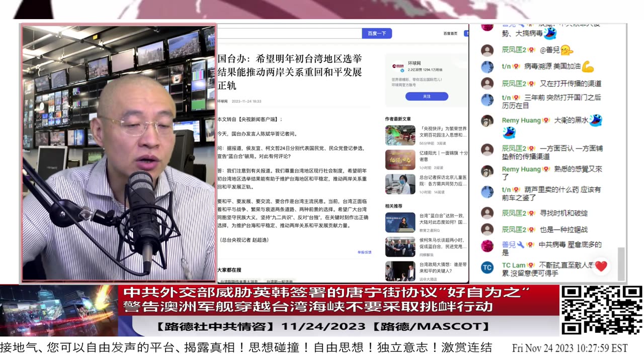Click t/n avatar beside 病毒溯源 message
The width and height of the screenshot is (644, 362).
pos(487,67)
